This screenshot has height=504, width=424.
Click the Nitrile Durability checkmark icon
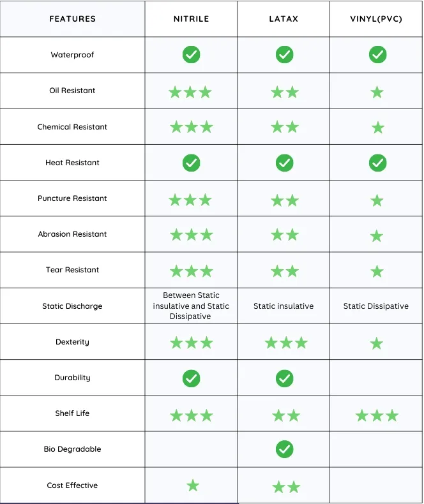point(191,378)
